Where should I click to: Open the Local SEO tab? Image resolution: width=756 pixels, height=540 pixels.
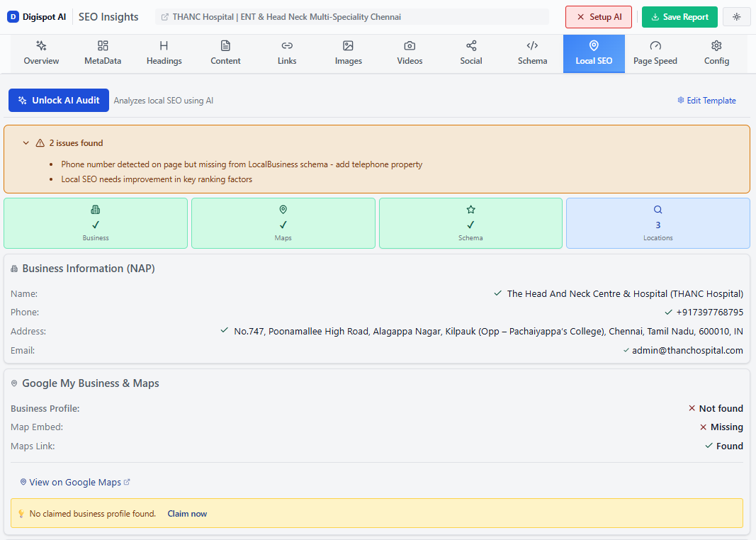pyautogui.click(x=594, y=51)
